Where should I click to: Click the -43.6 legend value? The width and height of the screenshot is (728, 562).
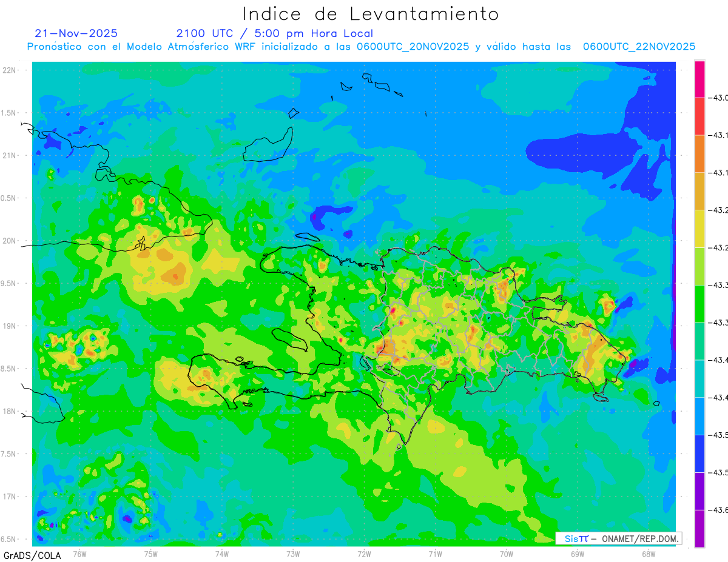coord(718,510)
